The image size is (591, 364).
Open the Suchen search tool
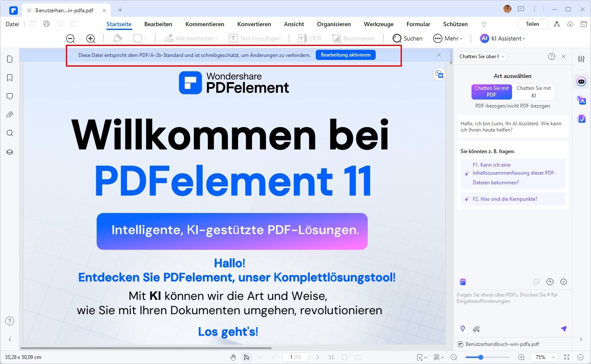(407, 38)
